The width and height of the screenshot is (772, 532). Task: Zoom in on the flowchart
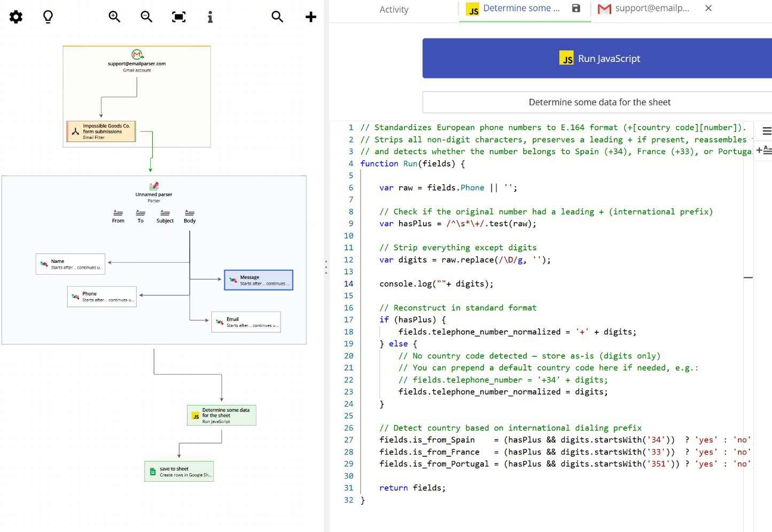(x=114, y=17)
